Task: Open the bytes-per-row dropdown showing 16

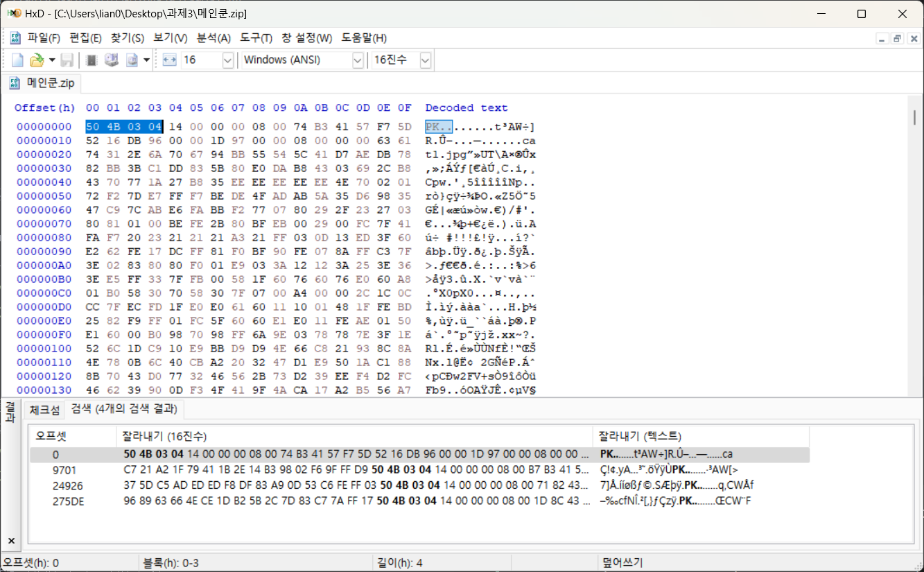Action: pos(227,60)
